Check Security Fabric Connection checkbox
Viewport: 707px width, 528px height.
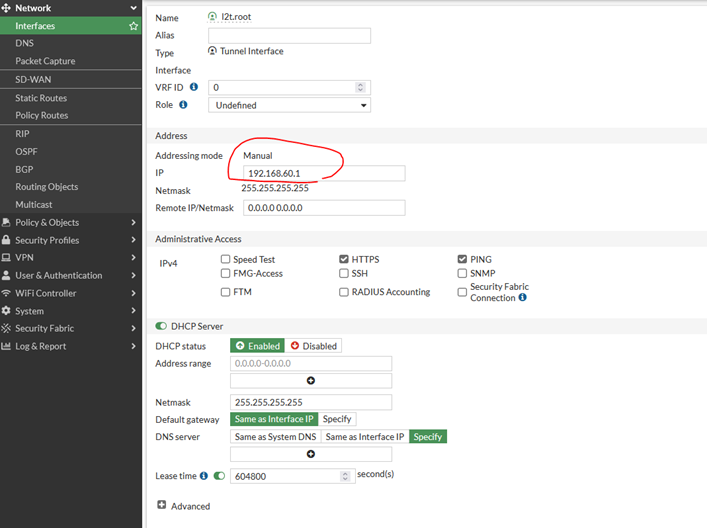pyautogui.click(x=462, y=292)
